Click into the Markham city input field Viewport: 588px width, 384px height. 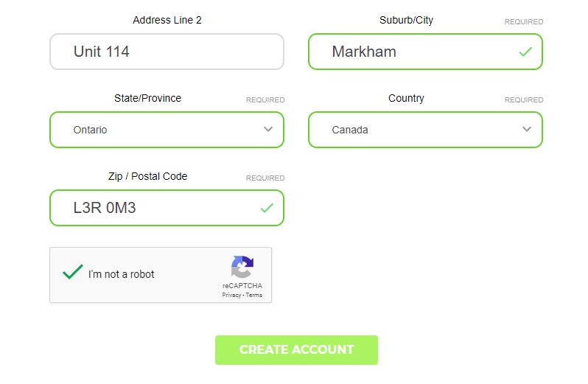click(413, 52)
